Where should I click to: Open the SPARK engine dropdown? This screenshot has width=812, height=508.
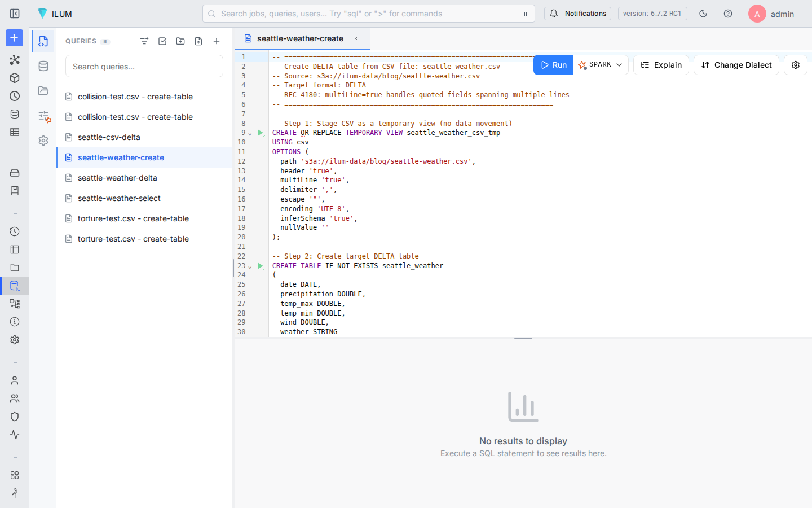coord(601,65)
